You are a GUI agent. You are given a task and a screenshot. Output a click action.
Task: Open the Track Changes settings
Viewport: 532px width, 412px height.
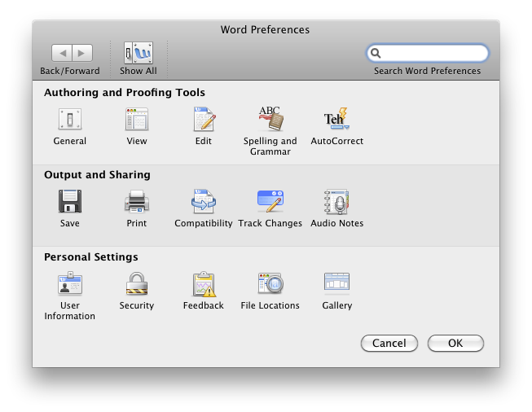270,203
